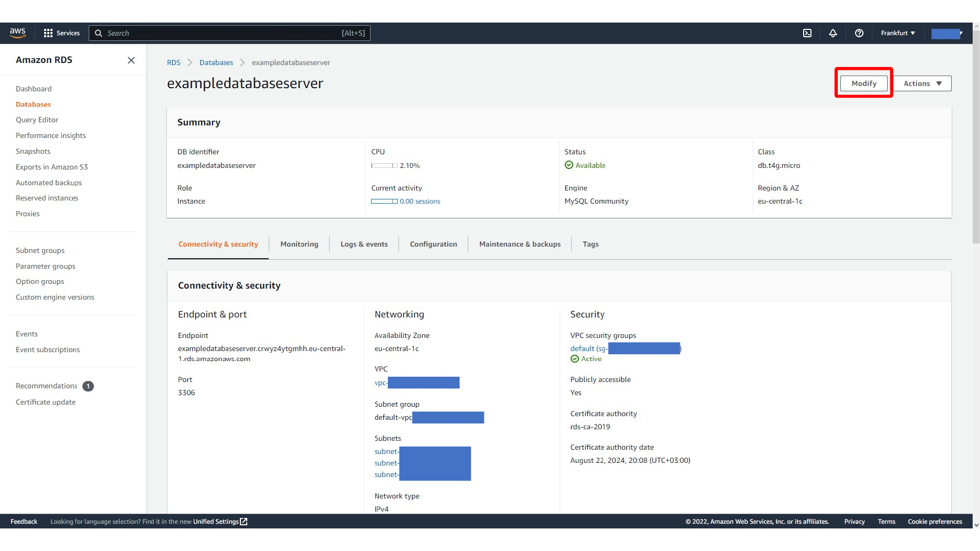The height and width of the screenshot is (551, 980).
Task: Switch to the Logs & events tab
Action: pos(364,244)
